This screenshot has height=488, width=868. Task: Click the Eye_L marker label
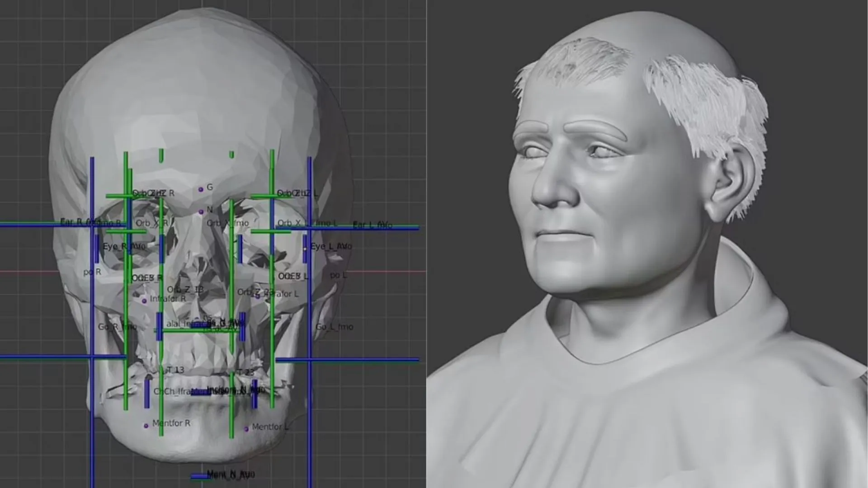(x=330, y=246)
